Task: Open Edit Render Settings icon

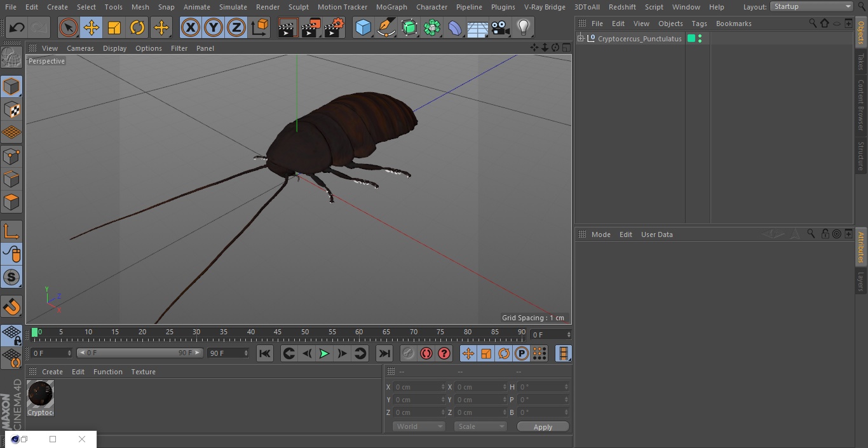Action: (334, 27)
